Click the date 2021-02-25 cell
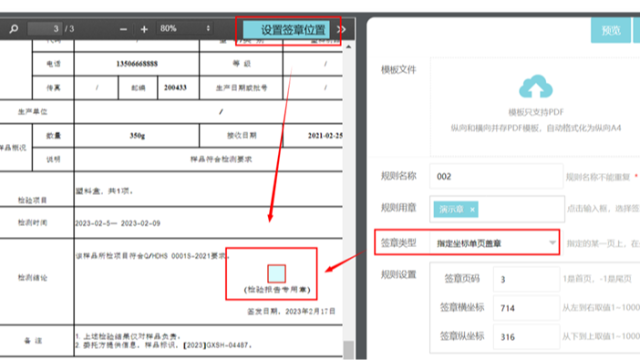 click(313, 136)
